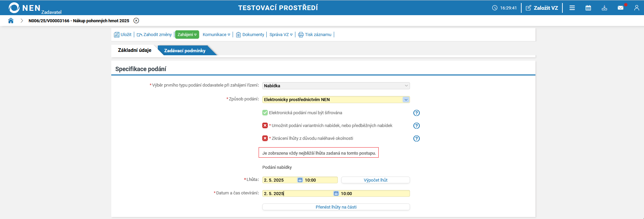Open calendar picker for Datum otevírání
The height and width of the screenshot is (219, 644).
tap(336, 194)
